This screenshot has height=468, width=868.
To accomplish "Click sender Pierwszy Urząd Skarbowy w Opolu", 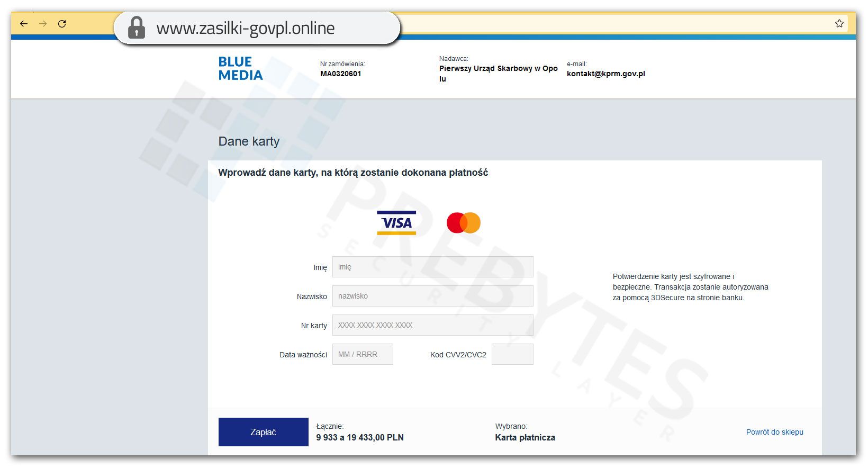I will [499, 74].
